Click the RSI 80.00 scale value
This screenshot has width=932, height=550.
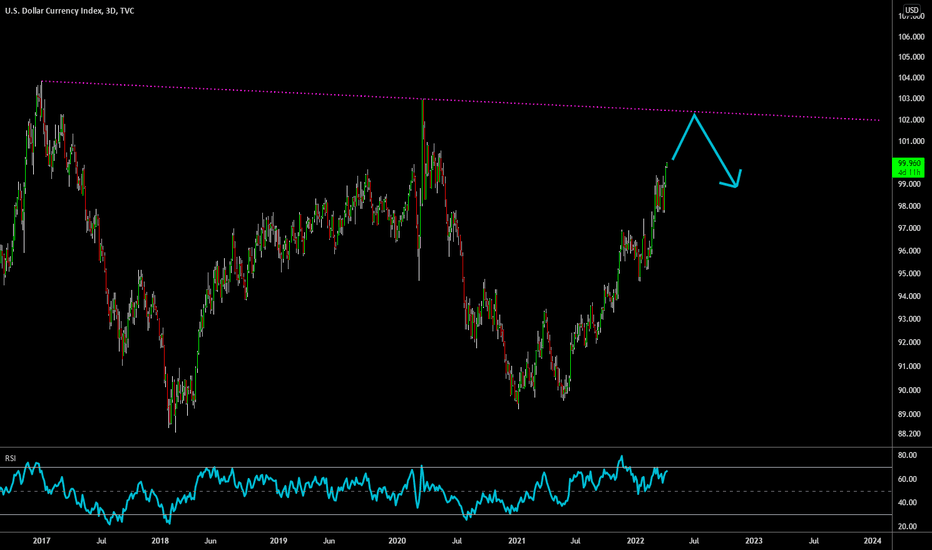[908, 455]
